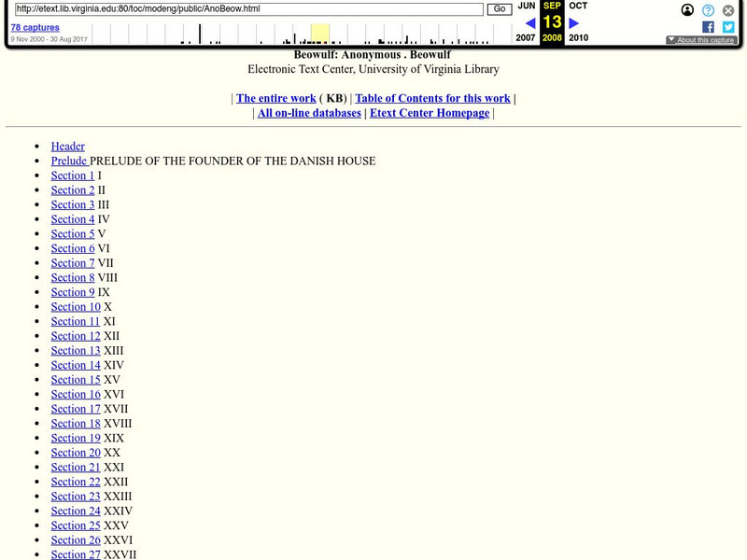
Task: Open the Section 10 link
Action: 76,307
